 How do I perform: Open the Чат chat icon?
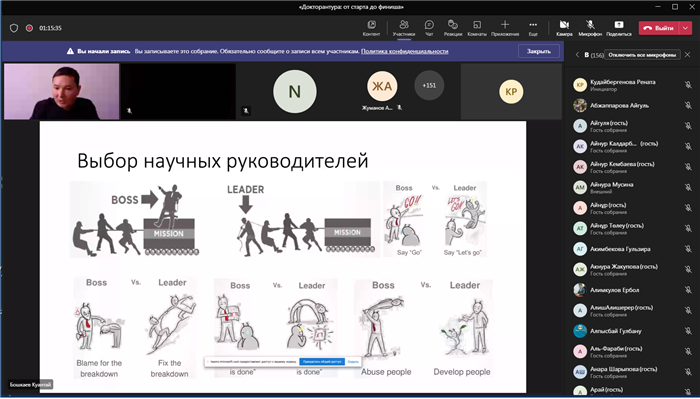(x=429, y=24)
